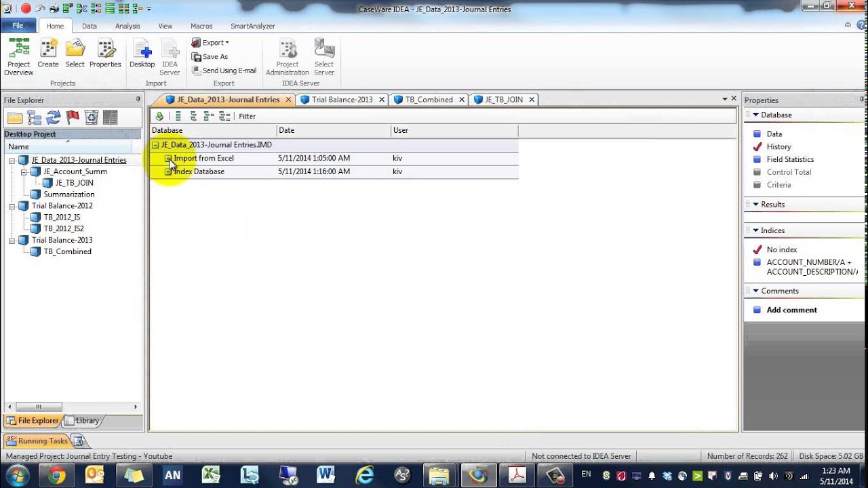Click the printer icon in quick access toolbar
This screenshot has height=488, width=868.
coord(54,9)
